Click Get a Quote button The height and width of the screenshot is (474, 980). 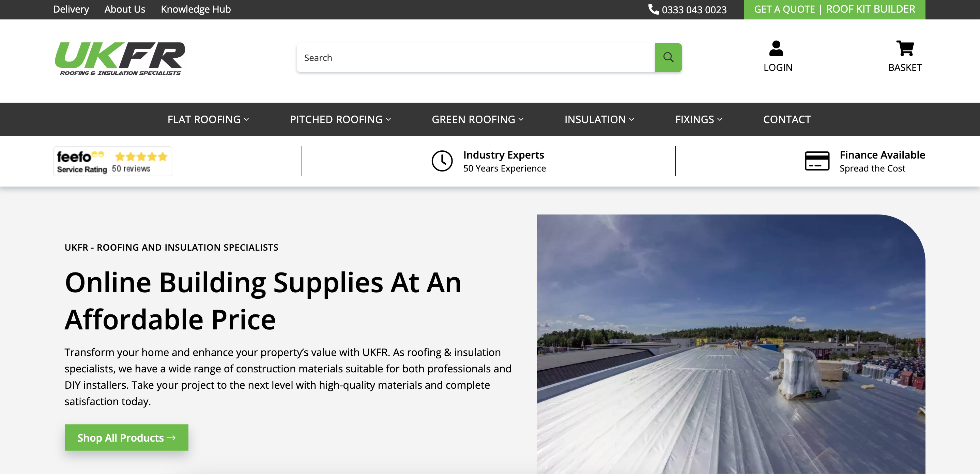[x=784, y=9]
